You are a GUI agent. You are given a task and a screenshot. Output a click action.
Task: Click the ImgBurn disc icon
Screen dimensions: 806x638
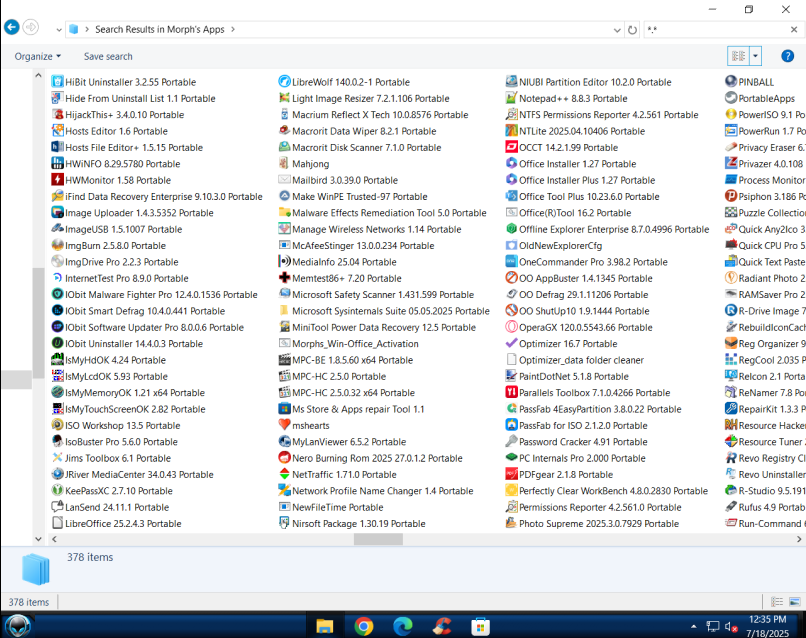(x=58, y=245)
